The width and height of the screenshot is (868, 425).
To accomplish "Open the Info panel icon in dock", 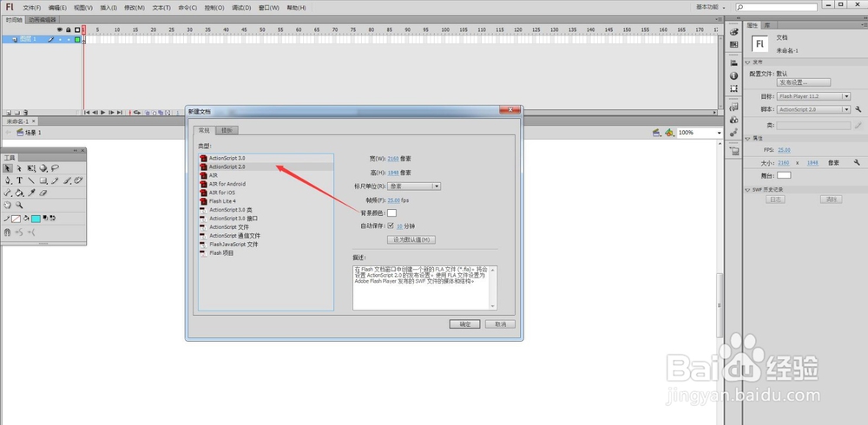I will pyautogui.click(x=734, y=75).
